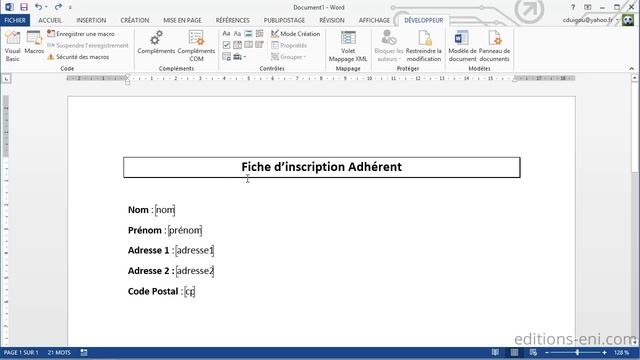Image resolution: width=640 pixels, height=360 pixels.
Task: Click the zoom out minus button
Action: coord(547,352)
